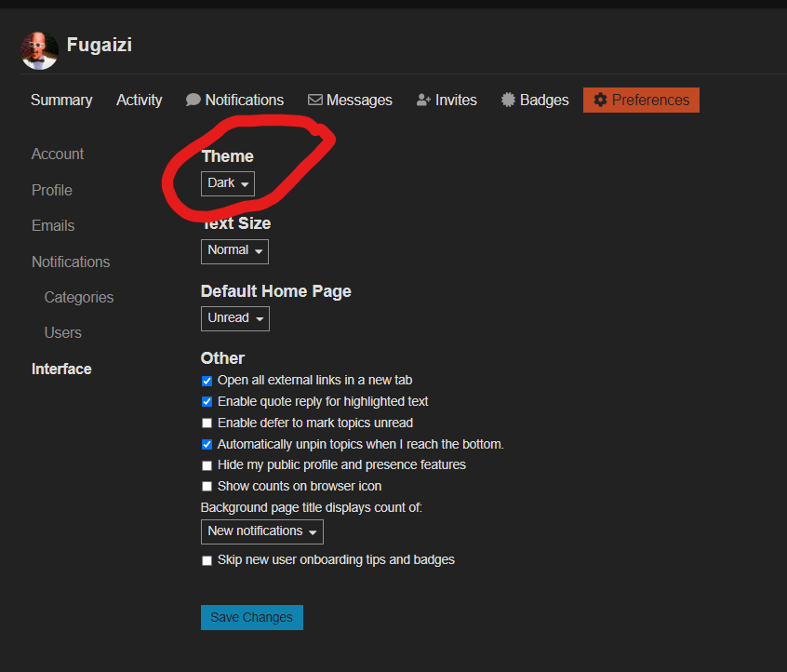Screen dimensions: 787x672
Task: Click the Save Changes button
Action: click(252, 617)
